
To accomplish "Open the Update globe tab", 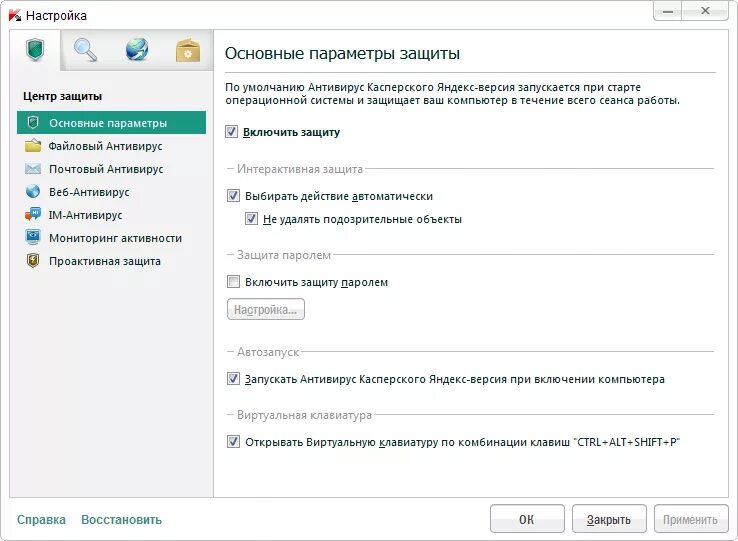I will point(137,50).
